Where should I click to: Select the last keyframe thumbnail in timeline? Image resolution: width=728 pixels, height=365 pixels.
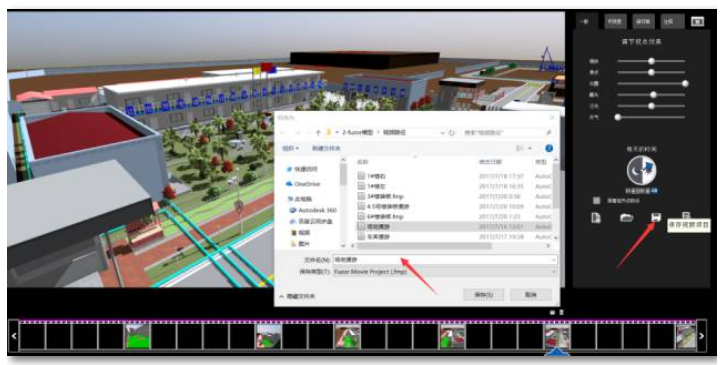point(686,336)
